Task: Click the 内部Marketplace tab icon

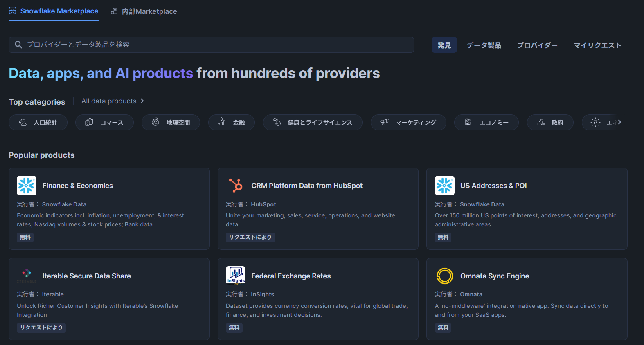Action: click(114, 11)
